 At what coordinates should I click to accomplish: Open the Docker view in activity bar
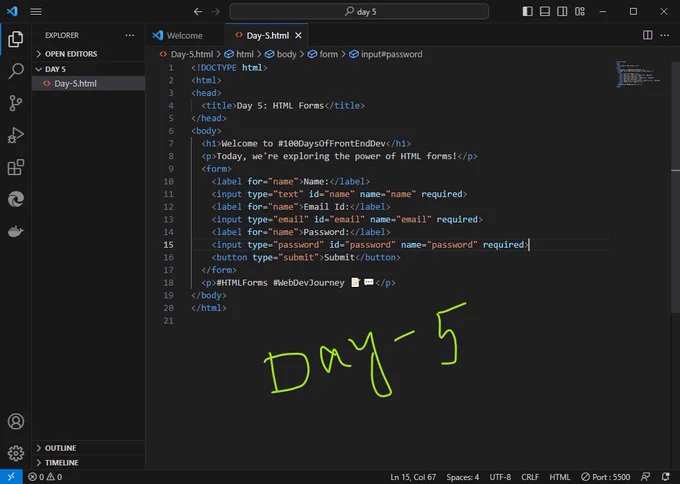(x=16, y=232)
